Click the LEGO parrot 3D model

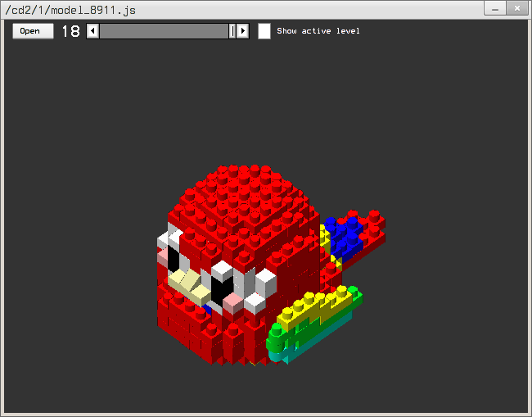271,265
